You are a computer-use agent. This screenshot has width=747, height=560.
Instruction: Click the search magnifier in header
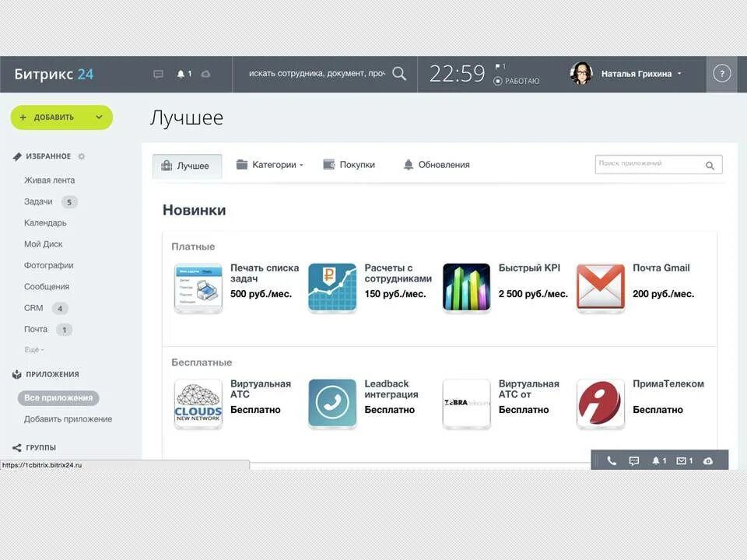point(399,73)
